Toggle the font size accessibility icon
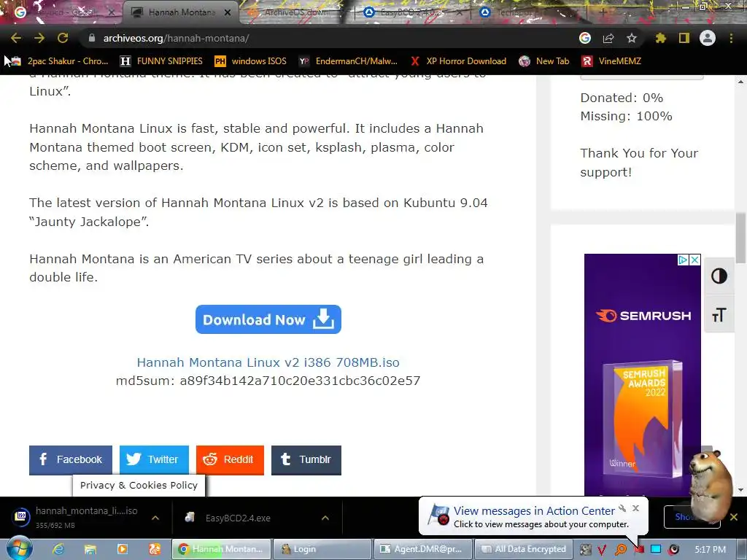Image resolution: width=747 pixels, height=560 pixels. (719, 314)
